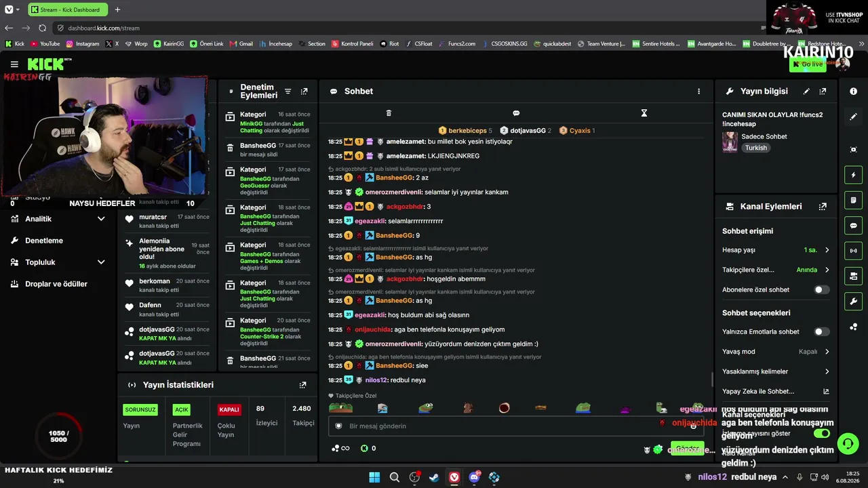868x488 pixels.
Task: Click the info icon in the right sidebar
Action: point(853,91)
